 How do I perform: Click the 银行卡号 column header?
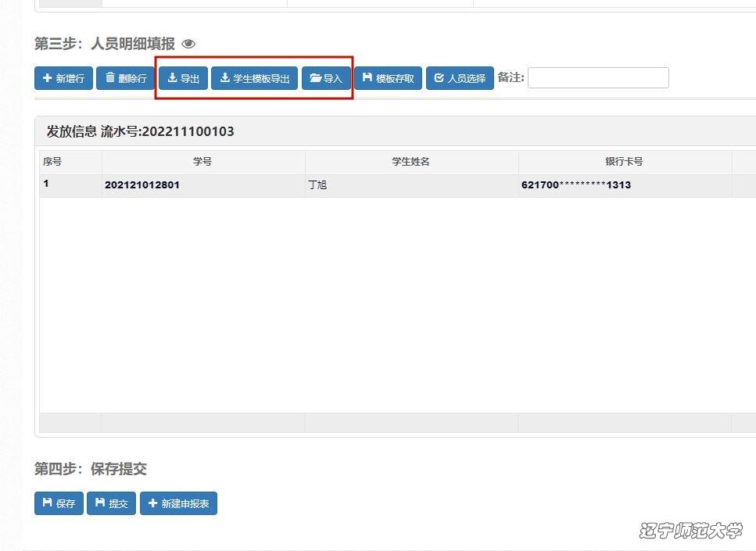point(624,162)
